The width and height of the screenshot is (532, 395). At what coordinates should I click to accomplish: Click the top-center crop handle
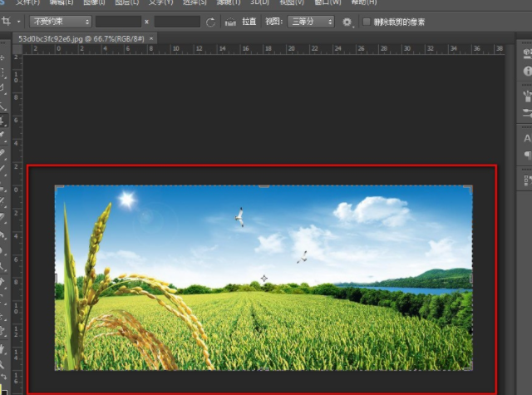point(264,186)
